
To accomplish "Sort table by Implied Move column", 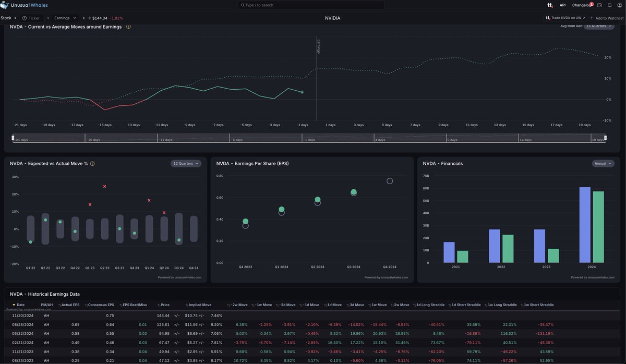I will click(x=198, y=305).
